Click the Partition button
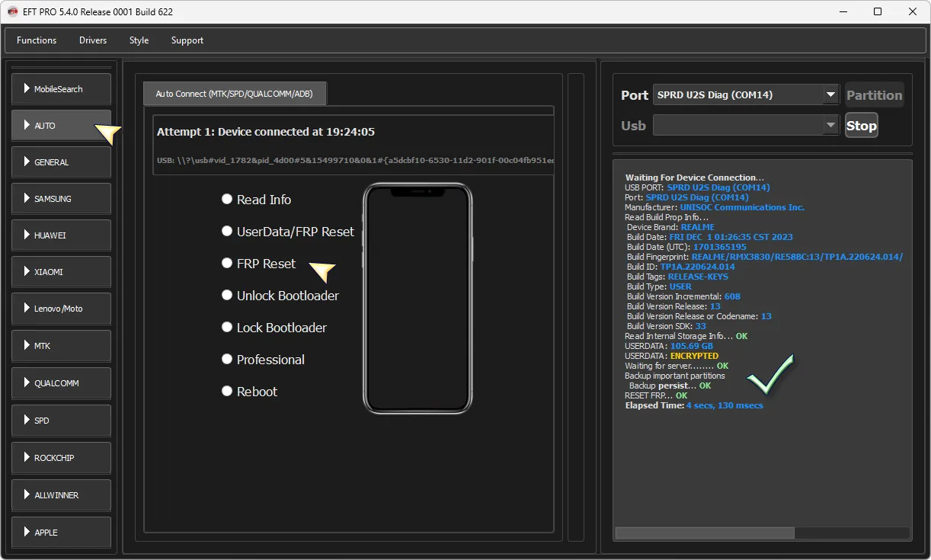 pyautogui.click(x=874, y=95)
